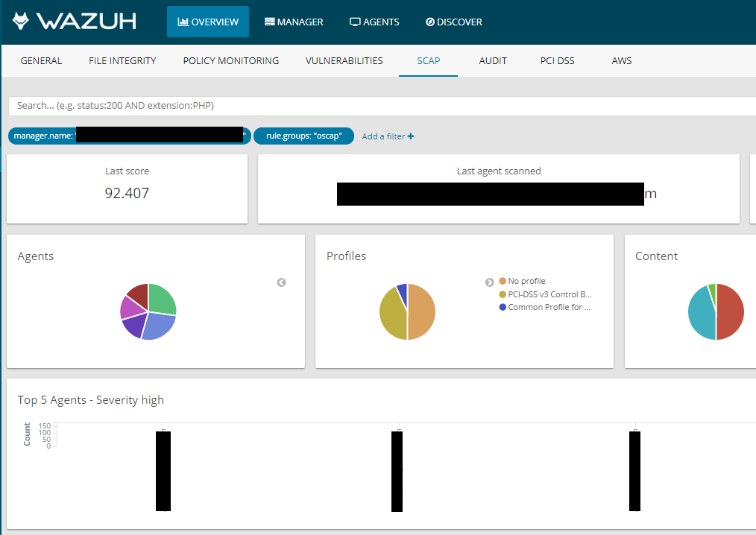Collapse the legend chevron on the Agents panel
The image size is (756, 535).
pyautogui.click(x=281, y=282)
